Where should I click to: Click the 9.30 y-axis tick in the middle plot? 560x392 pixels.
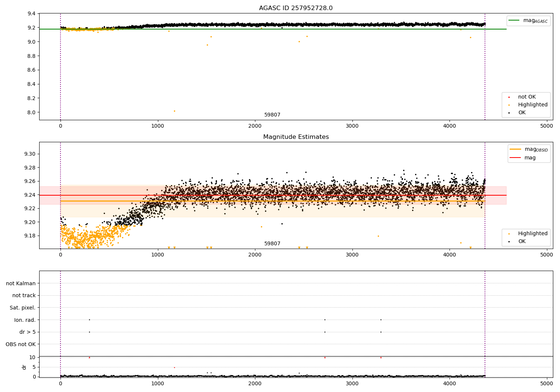(30, 154)
